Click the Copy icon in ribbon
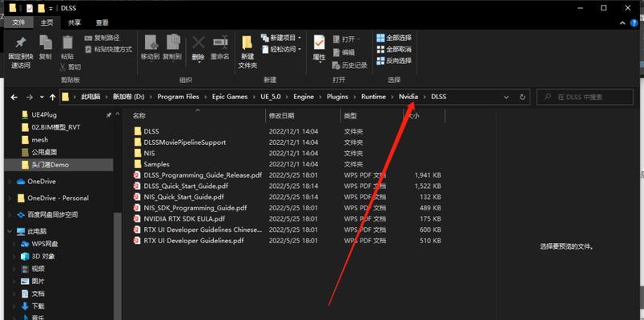Viewport: 644px width, 320px height. [x=46, y=42]
